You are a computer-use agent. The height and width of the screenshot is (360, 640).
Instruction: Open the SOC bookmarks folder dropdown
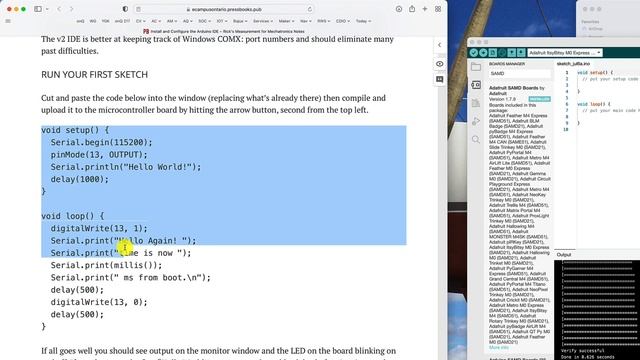click(x=205, y=21)
